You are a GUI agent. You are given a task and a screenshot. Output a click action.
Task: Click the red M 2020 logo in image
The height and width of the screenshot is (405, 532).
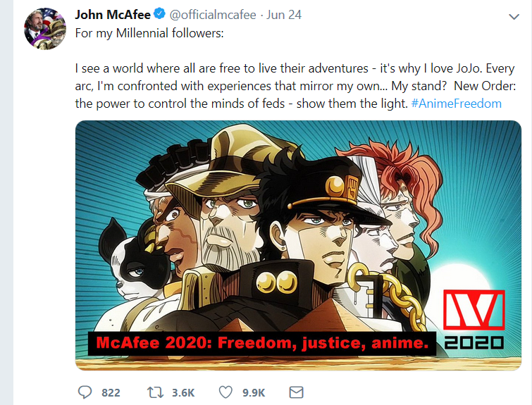(x=474, y=320)
